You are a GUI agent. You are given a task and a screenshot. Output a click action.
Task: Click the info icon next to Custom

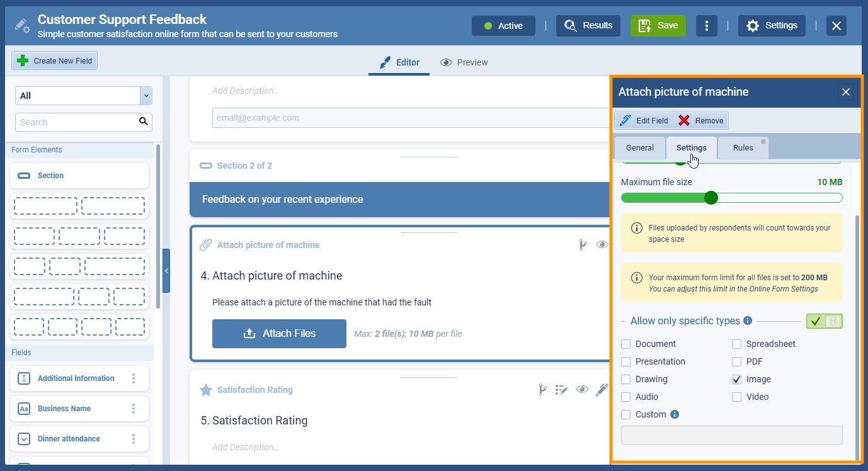point(675,414)
